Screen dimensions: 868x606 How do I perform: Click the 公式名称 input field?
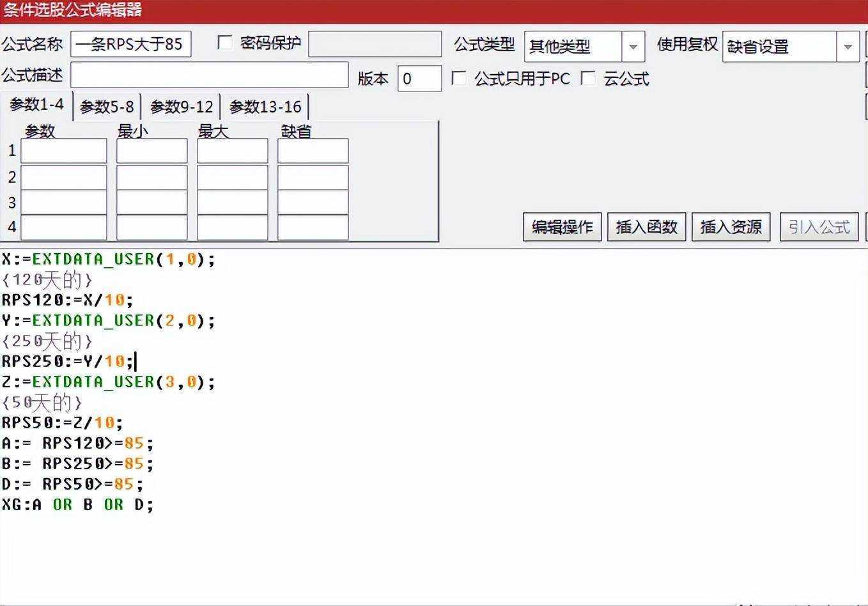(x=130, y=44)
